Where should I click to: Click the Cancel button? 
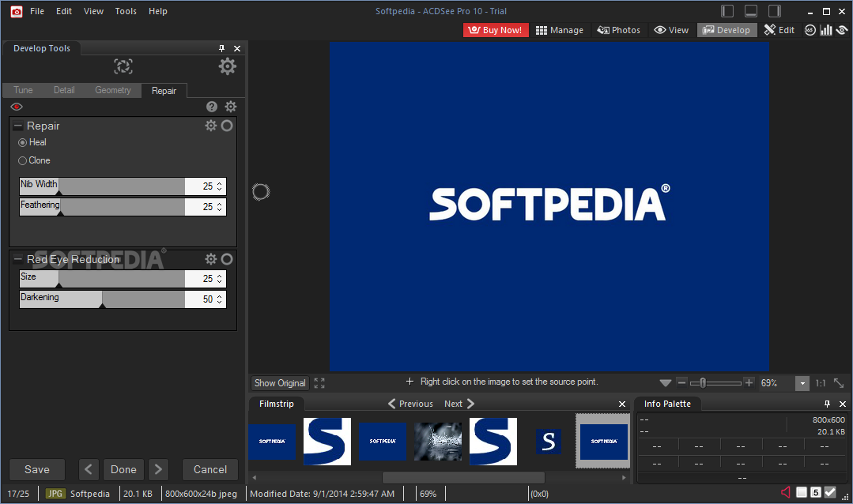coord(210,469)
